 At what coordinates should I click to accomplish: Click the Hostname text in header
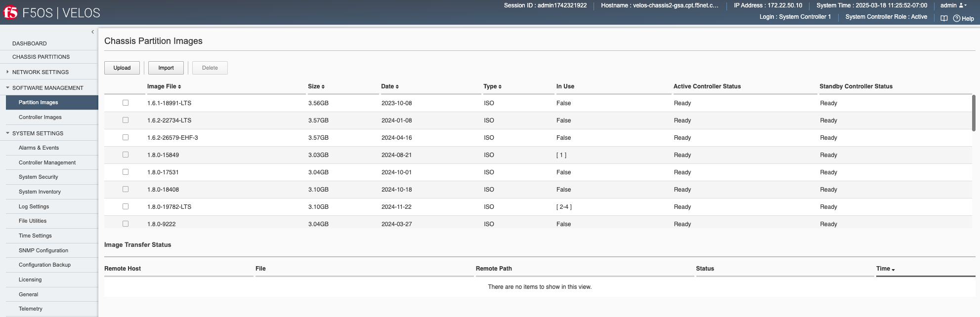point(660,5)
